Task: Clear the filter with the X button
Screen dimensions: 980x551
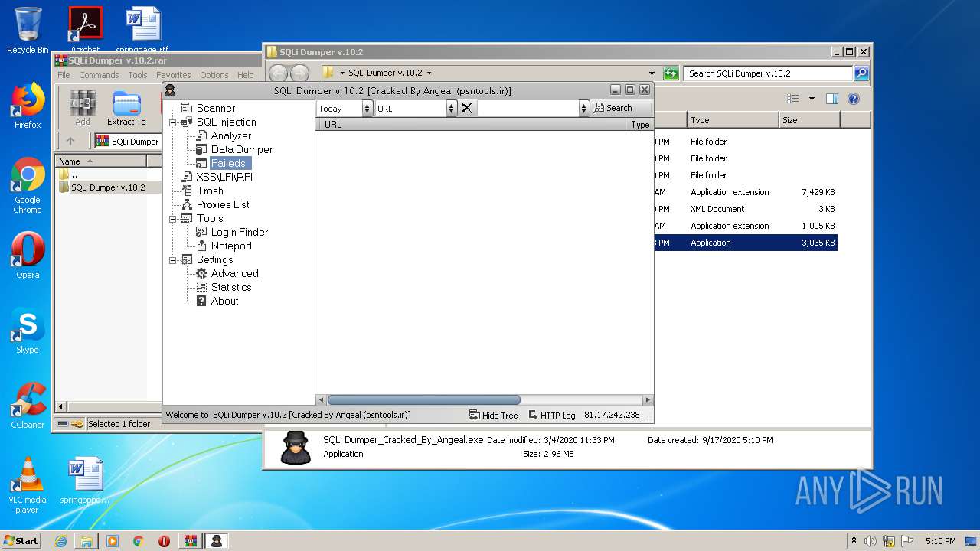Action: pos(466,108)
